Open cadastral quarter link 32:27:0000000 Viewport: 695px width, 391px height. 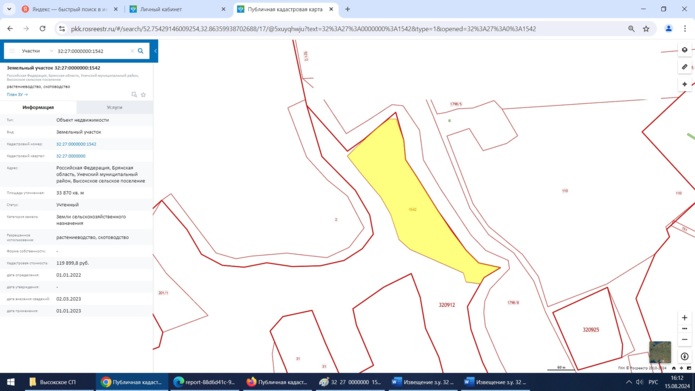pyautogui.click(x=70, y=156)
